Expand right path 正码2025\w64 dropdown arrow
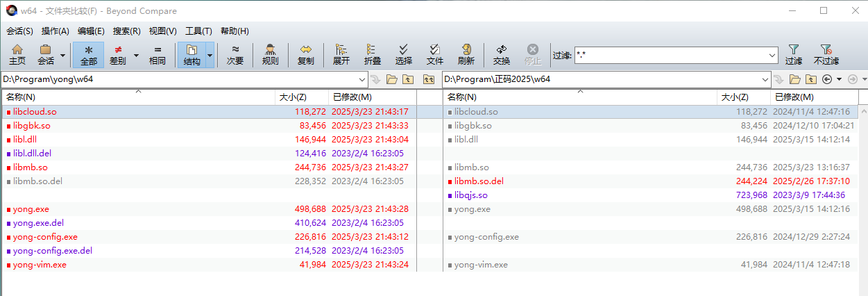Screen dimensions: 868x296 [766, 79]
